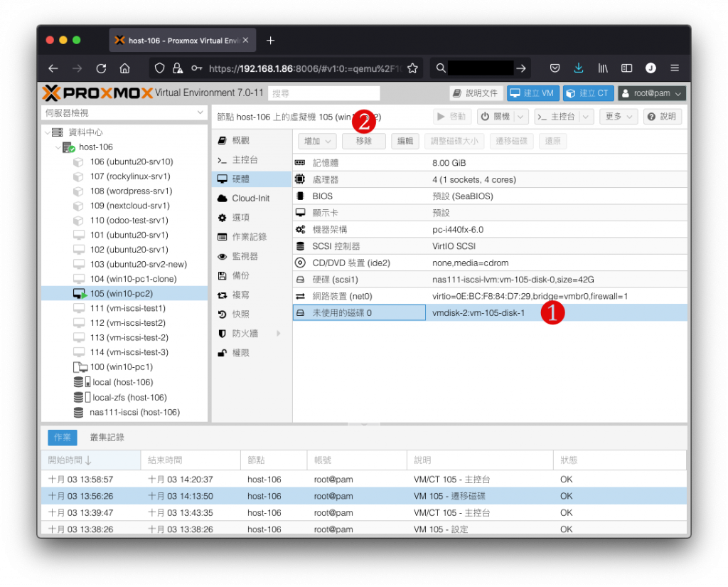The image size is (728, 587).
Task: Click the browser forward arrow
Action: [x=77, y=68]
